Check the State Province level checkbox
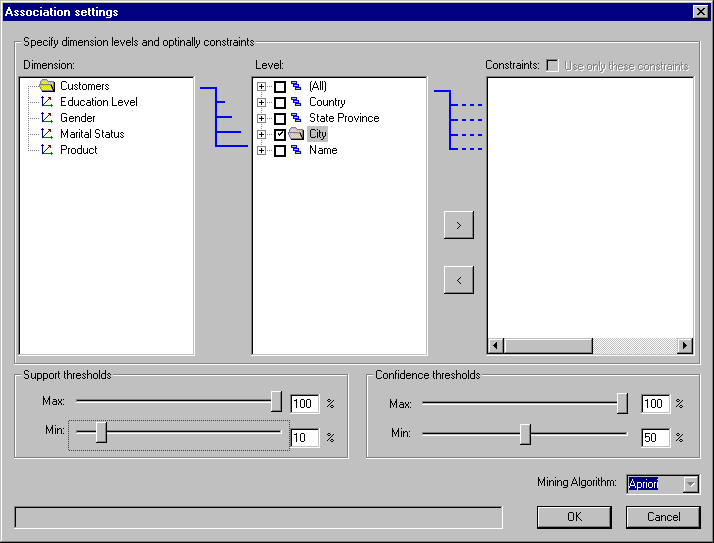Image resolution: width=714 pixels, height=543 pixels. [x=280, y=118]
